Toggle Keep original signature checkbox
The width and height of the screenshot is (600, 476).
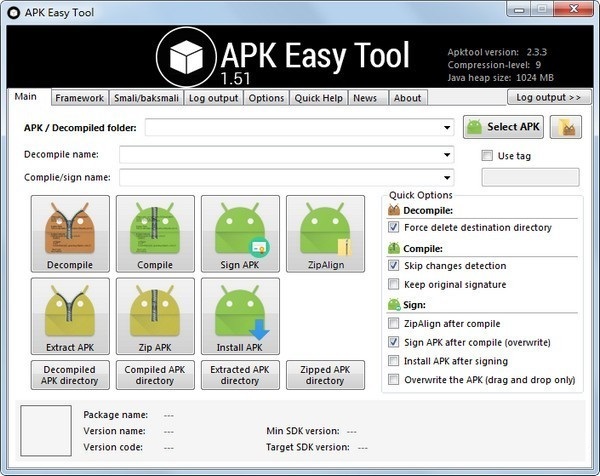394,285
